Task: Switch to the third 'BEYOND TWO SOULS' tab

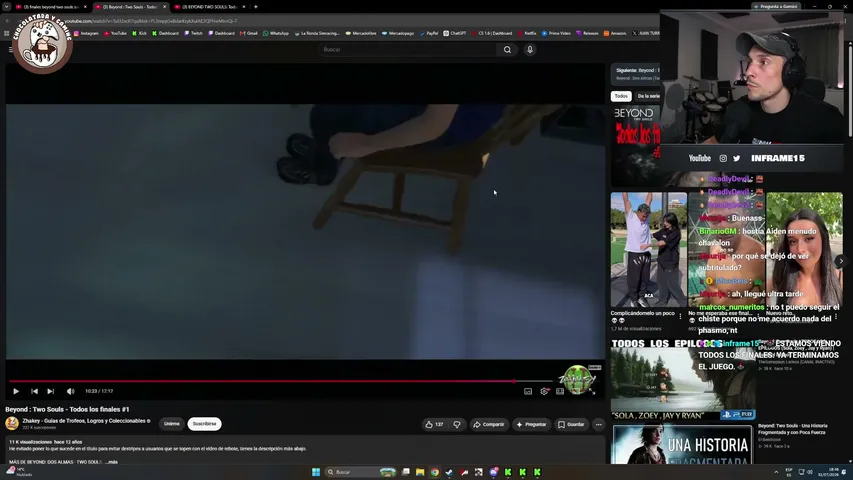Action: click(209, 7)
